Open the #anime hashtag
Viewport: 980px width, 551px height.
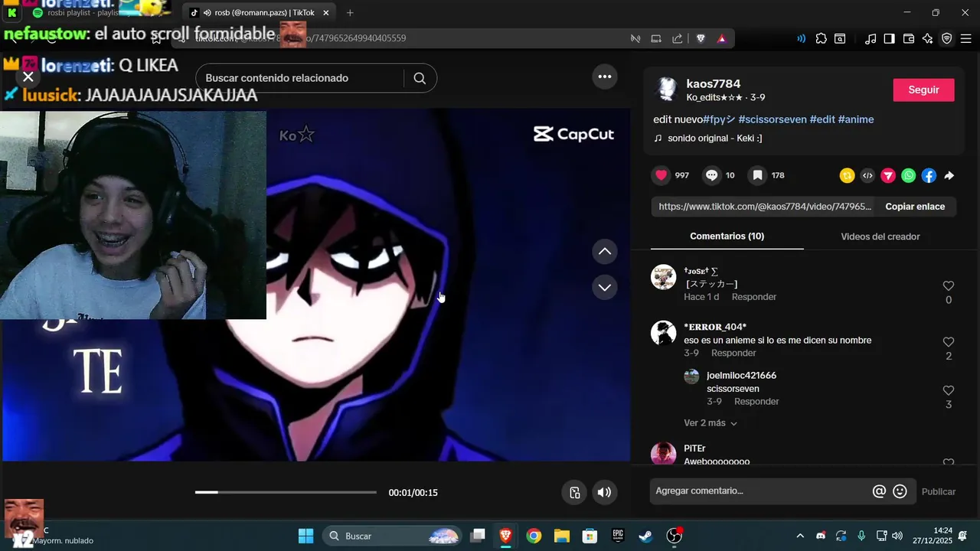click(856, 119)
